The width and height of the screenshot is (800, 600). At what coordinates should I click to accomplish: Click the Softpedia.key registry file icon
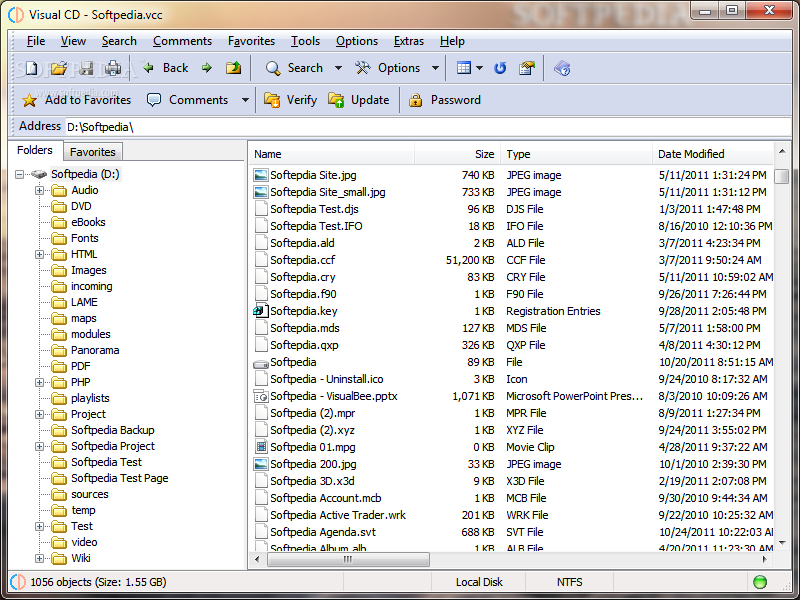click(261, 311)
